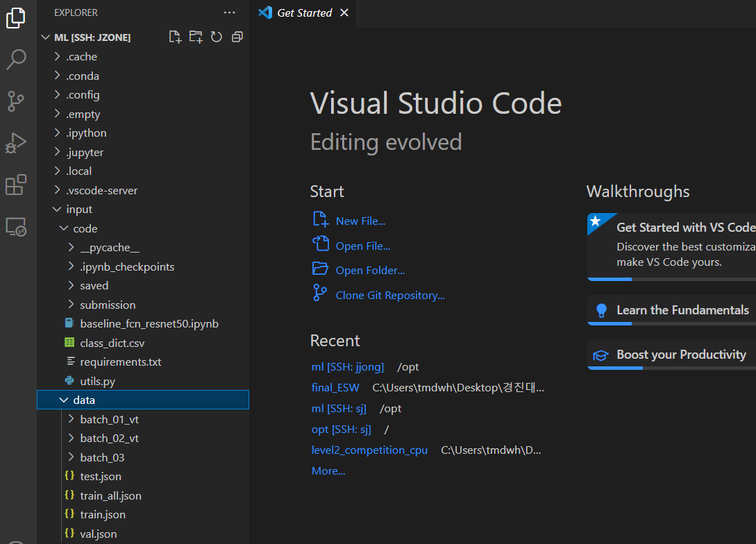The image size is (756, 544).
Task: Expand the .local folder
Action: [143, 171]
